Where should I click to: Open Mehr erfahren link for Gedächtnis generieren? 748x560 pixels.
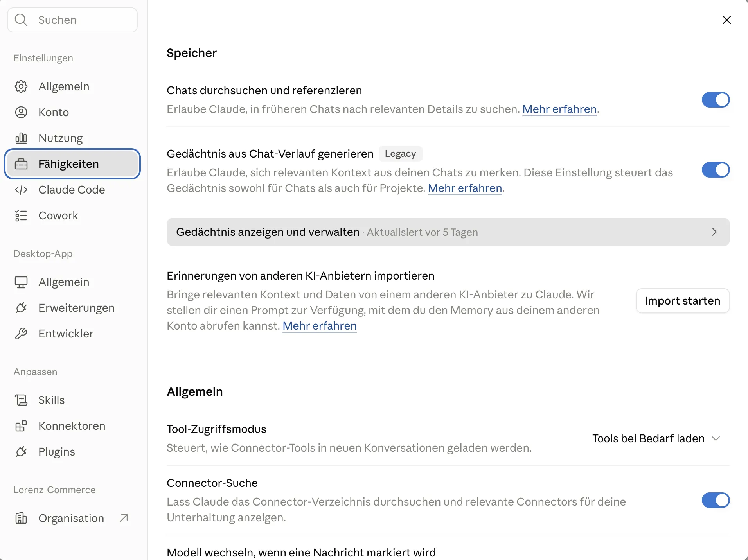(465, 188)
